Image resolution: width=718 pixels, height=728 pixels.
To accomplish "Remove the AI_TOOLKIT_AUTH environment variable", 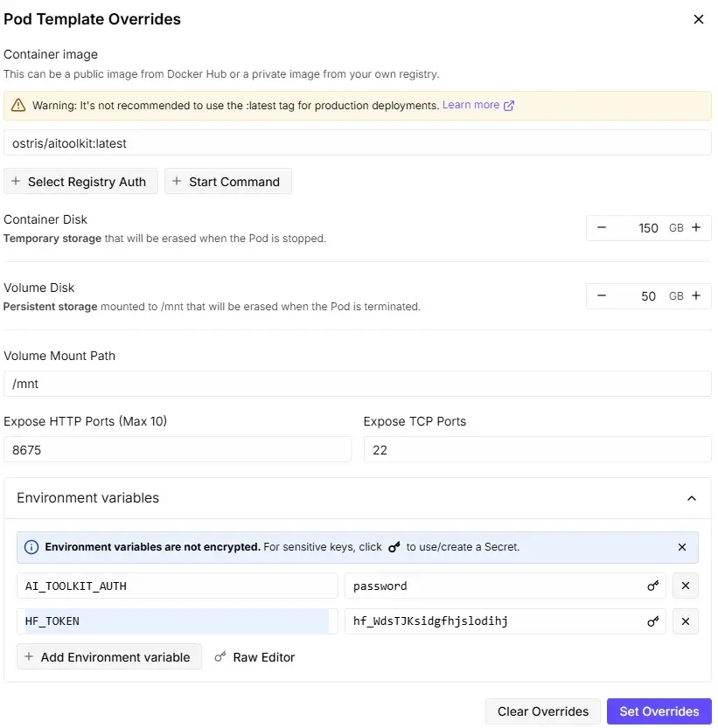I will pos(686,586).
